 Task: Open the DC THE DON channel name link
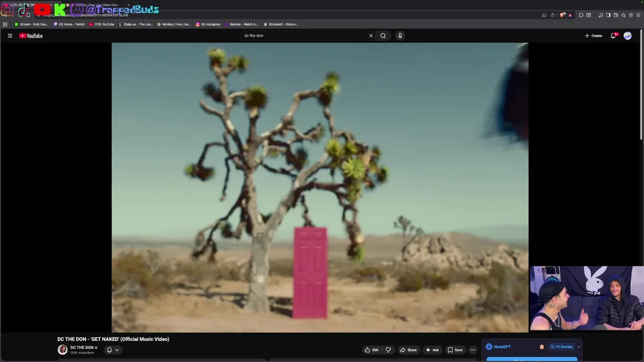coord(82,347)
